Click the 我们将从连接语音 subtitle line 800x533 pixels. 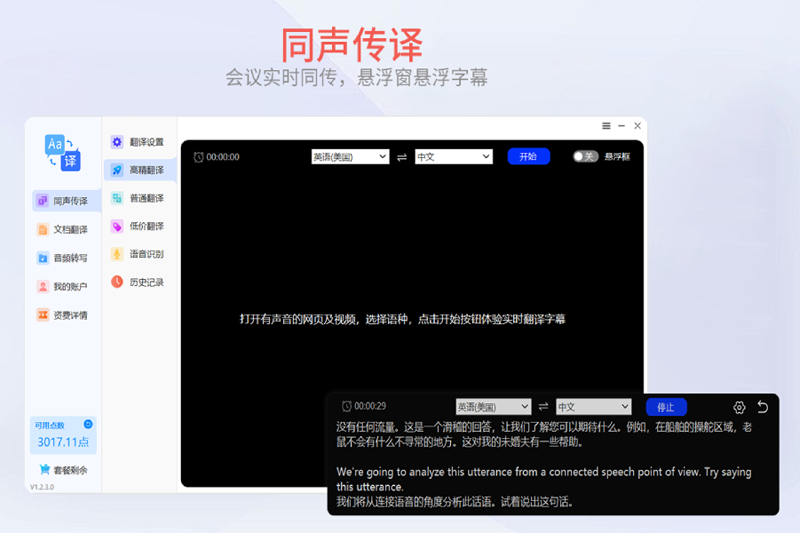[x=455, y=502]
